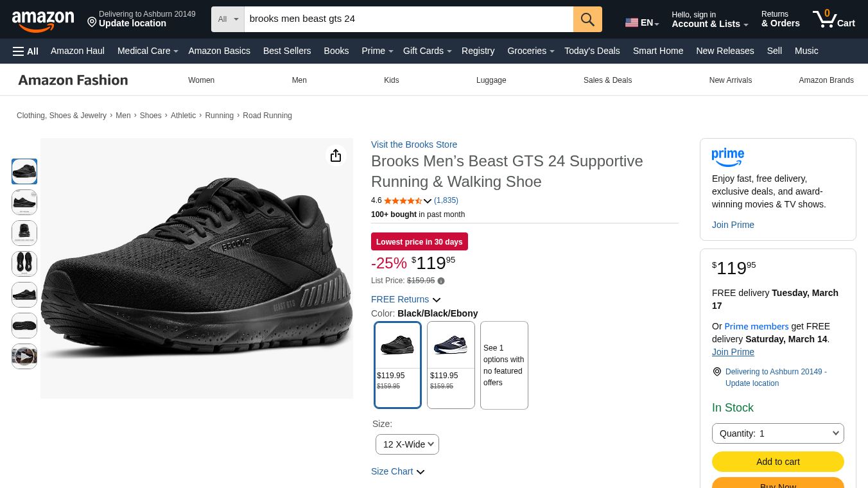Open the shopping cart icon
868x488 pixels.
[833, 19]
